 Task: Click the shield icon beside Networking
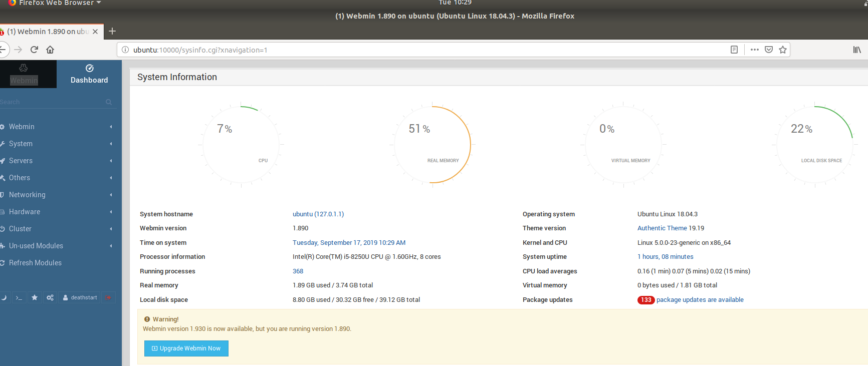(2, 195)
